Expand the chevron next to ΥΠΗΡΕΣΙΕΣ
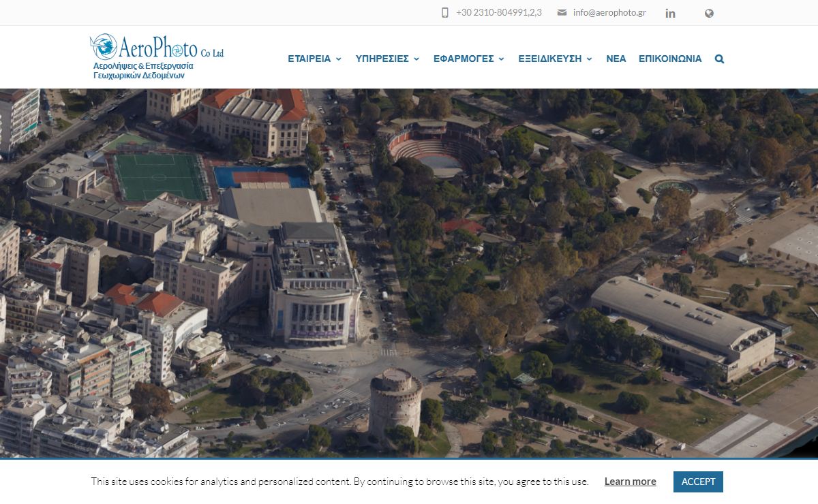818x504 pixels. pos(416,59)
